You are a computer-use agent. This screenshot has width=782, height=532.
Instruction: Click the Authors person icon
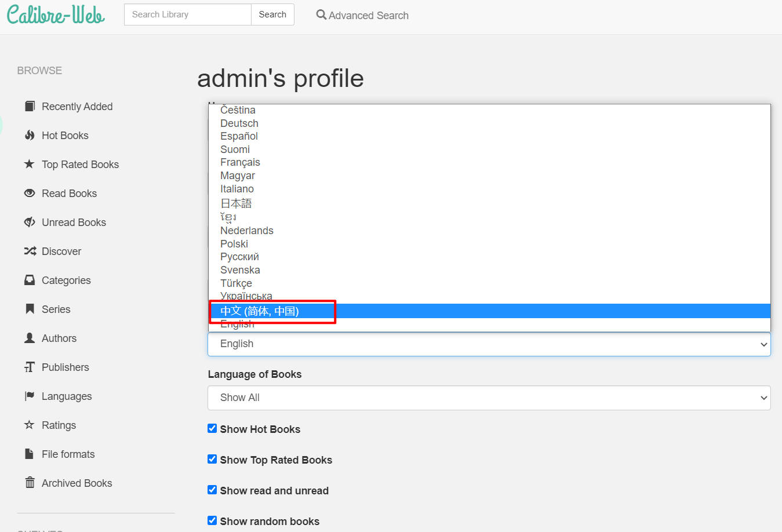point(30,338)
